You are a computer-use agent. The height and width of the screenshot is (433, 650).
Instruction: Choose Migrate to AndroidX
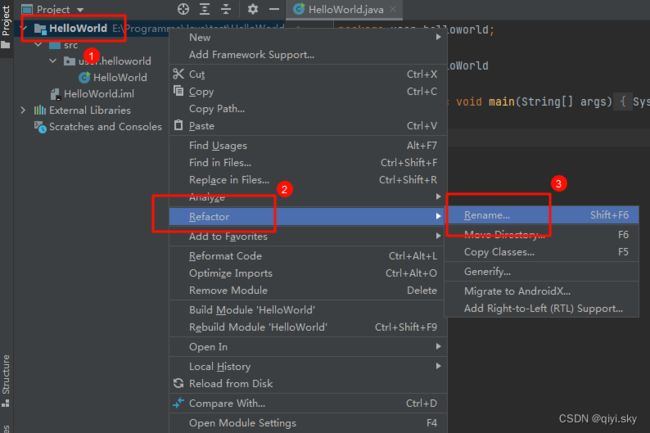coord(542,291)
